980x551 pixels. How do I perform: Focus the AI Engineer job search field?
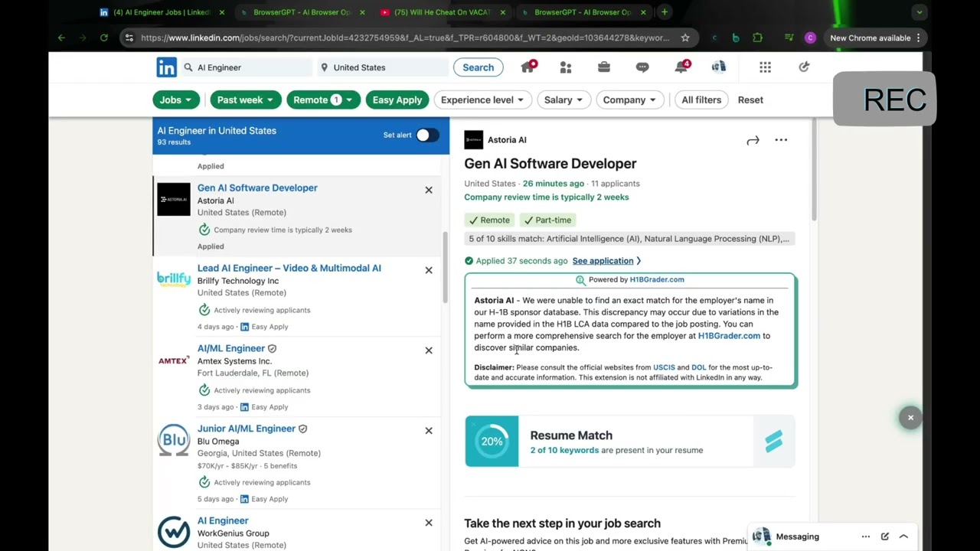[246, 67]
